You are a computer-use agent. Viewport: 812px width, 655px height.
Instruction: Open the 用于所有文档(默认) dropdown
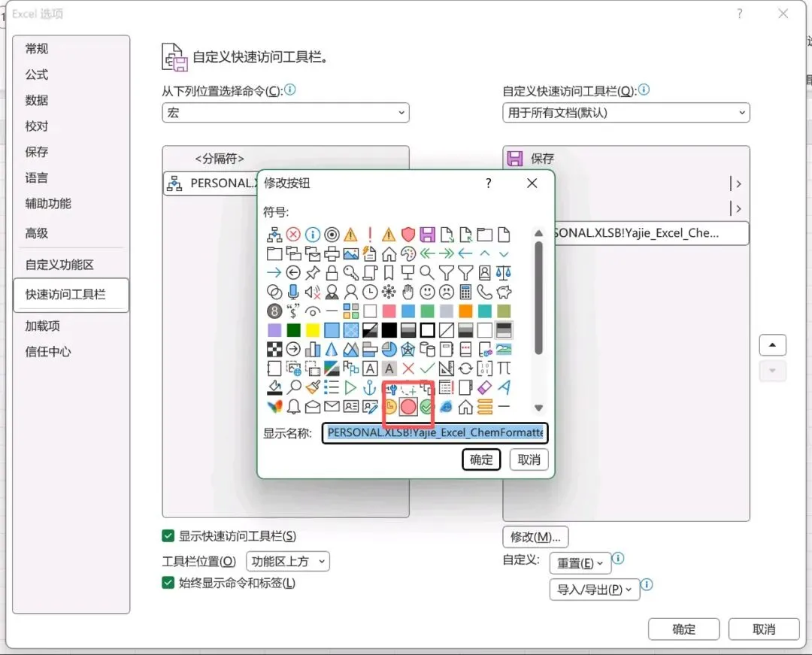point(626,112)
